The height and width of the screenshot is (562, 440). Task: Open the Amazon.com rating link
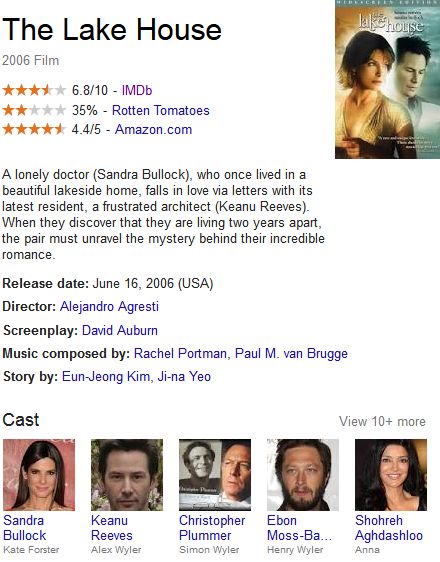(x=153, y=129)
